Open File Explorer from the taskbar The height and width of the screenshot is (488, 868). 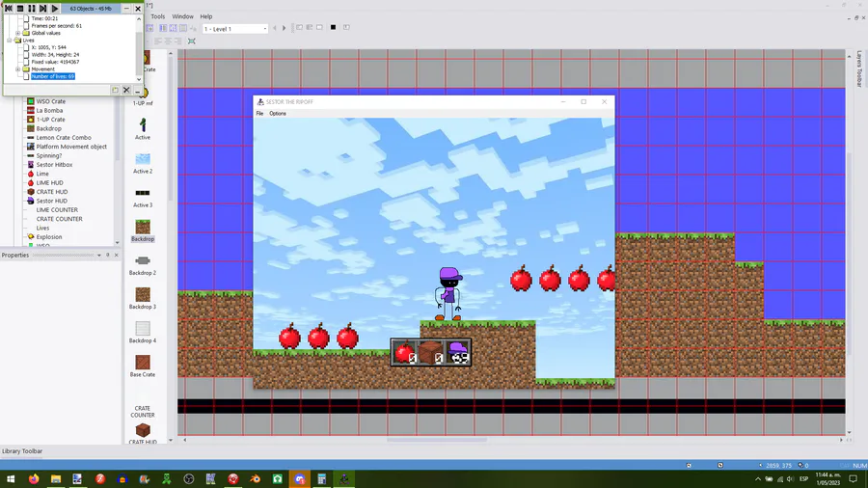click(56, 478)
